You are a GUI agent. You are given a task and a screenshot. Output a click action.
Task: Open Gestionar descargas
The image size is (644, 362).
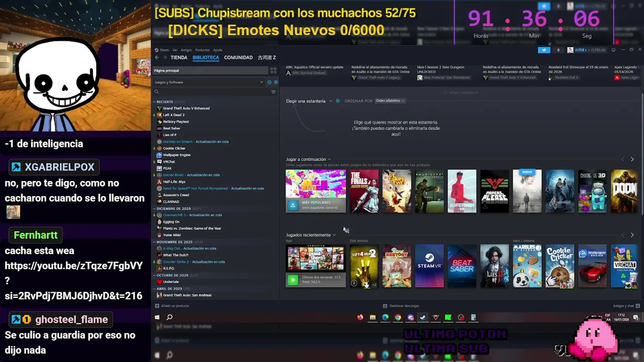click(401, 306)
